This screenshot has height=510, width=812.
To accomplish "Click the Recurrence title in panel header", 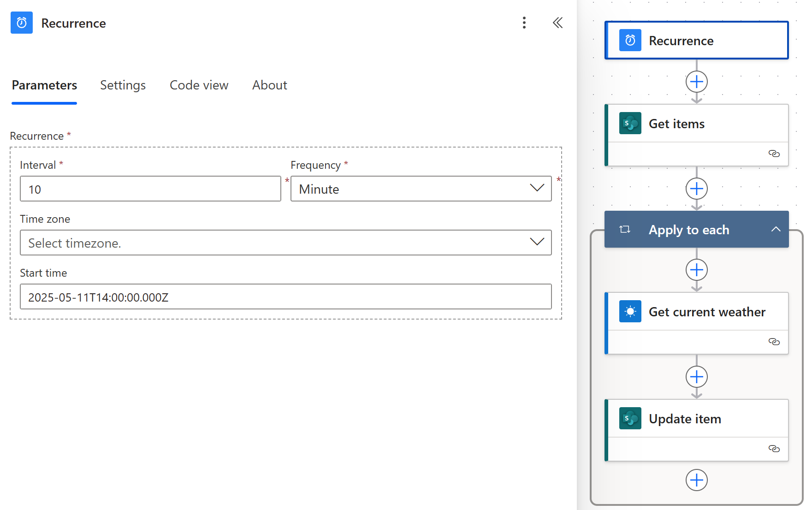I will click(x=73, y=23).
